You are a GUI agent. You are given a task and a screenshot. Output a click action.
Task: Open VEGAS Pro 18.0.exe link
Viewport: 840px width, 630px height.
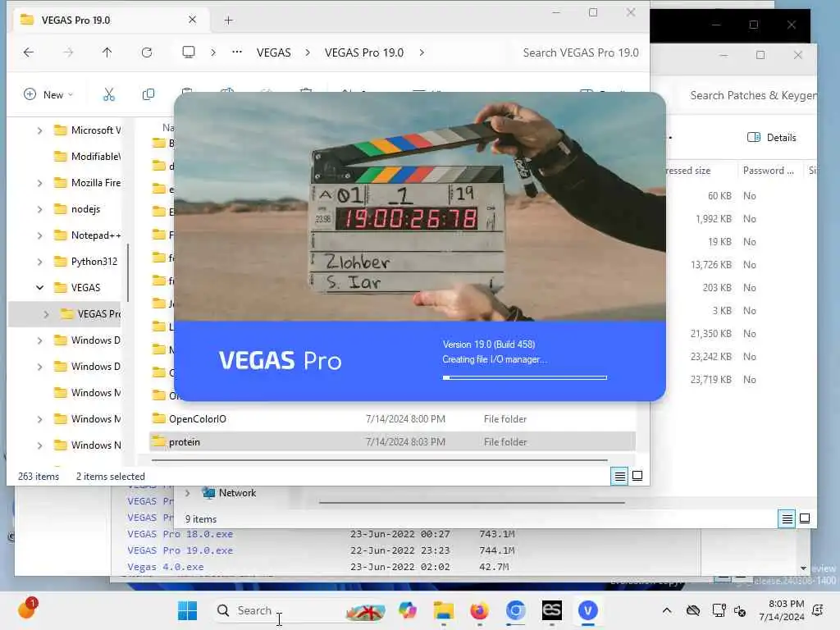pos(180,534)
